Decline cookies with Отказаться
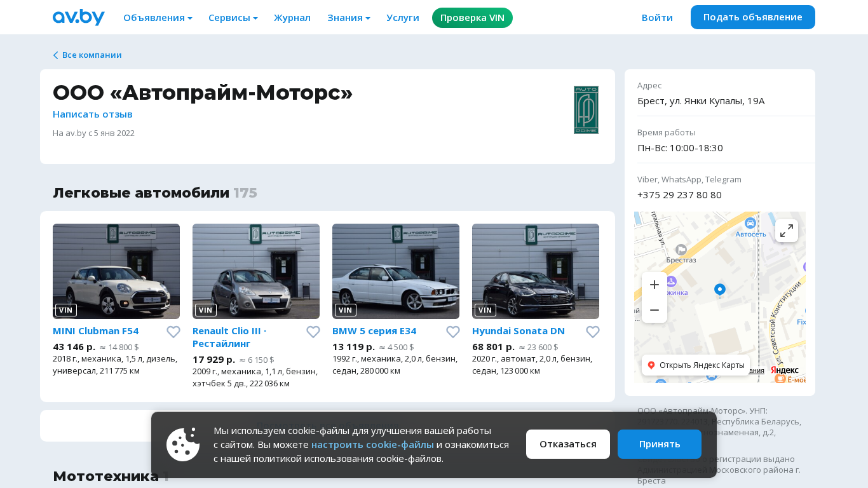Screen dimensions: 868x488 click(568, 444)
